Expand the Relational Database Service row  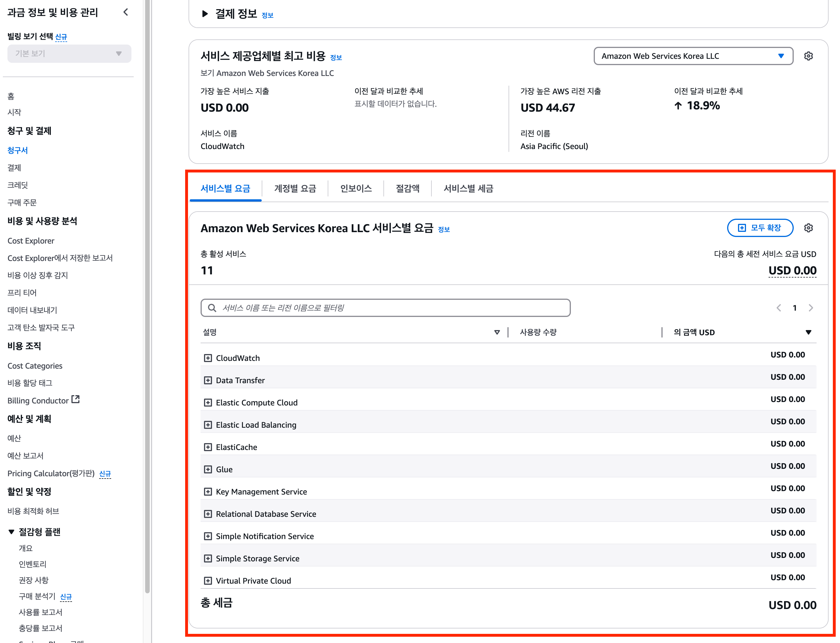pyautogui.click(x=208, y=514)
